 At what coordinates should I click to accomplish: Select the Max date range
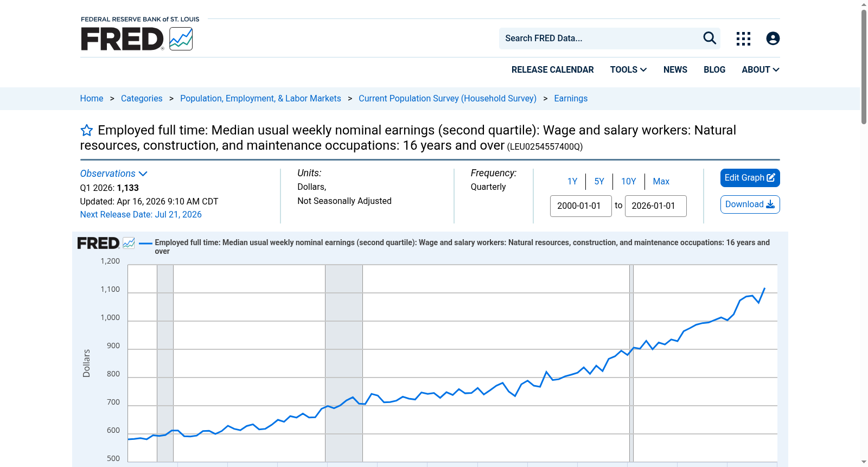coord(661,181)
